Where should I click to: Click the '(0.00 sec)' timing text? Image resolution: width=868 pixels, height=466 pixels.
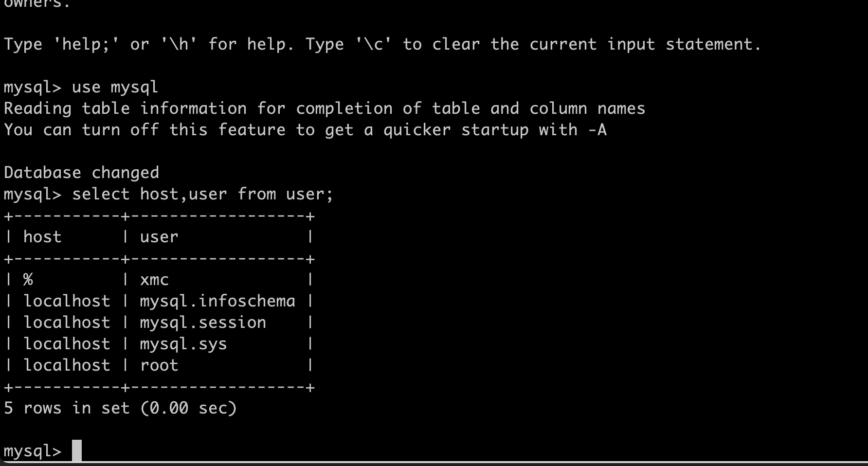pyautogui.click(x=188, y=408)
